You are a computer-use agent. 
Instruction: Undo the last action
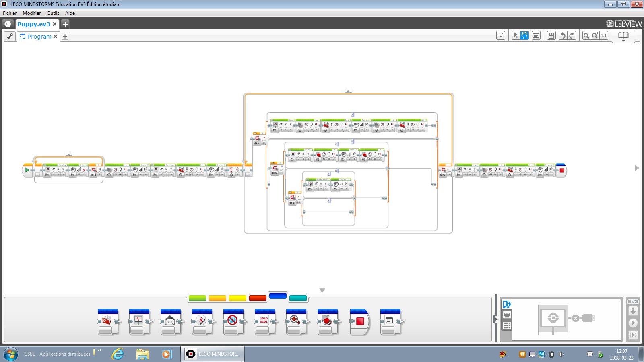pyautogui.click(x=563, y=35)
